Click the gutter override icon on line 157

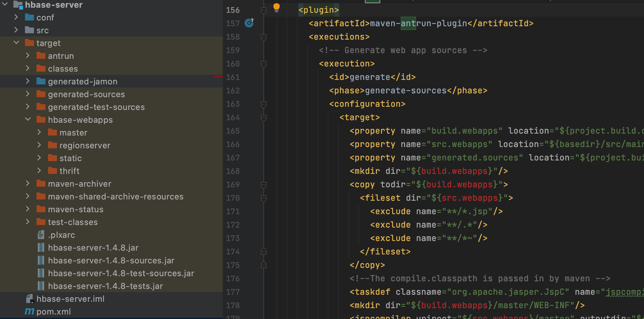point(249,23)
